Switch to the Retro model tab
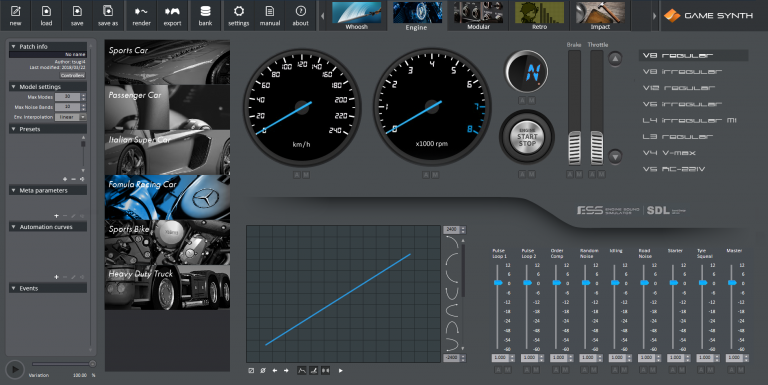Image resolution: width=768 pixels, height=385 pixels. pyautogui.click(x=539, y=16)
